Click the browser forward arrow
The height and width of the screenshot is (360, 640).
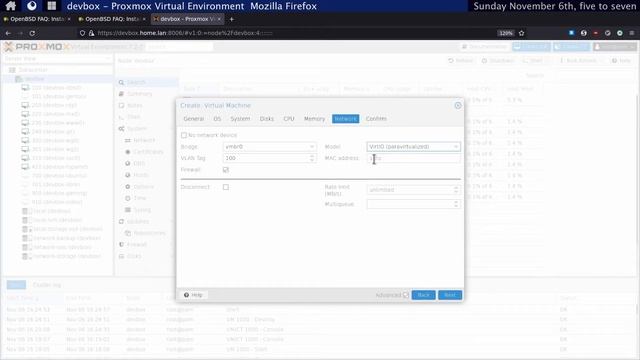[x=20, y=33]
